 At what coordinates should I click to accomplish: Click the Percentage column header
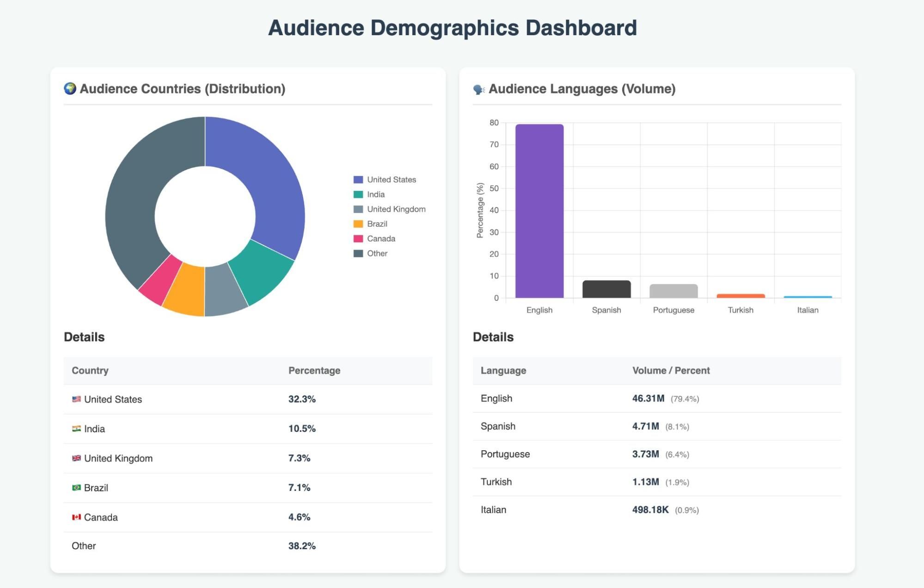click(x=314, y=371)
